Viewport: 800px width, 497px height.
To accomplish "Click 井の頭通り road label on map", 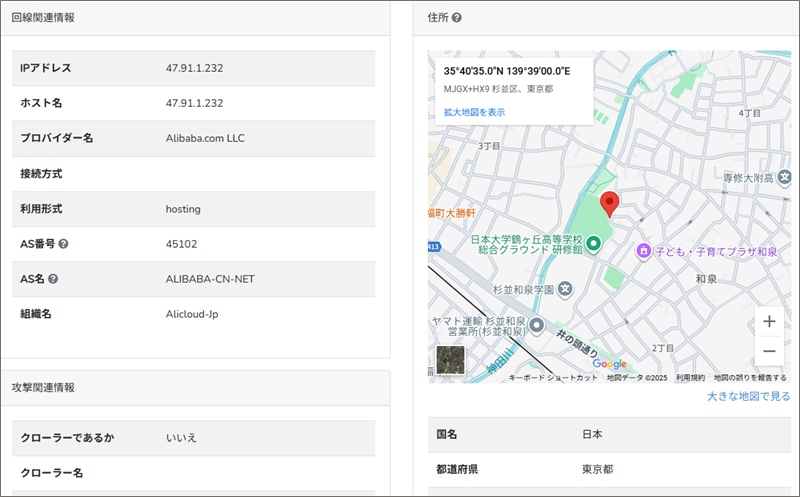I will (577, 342).
